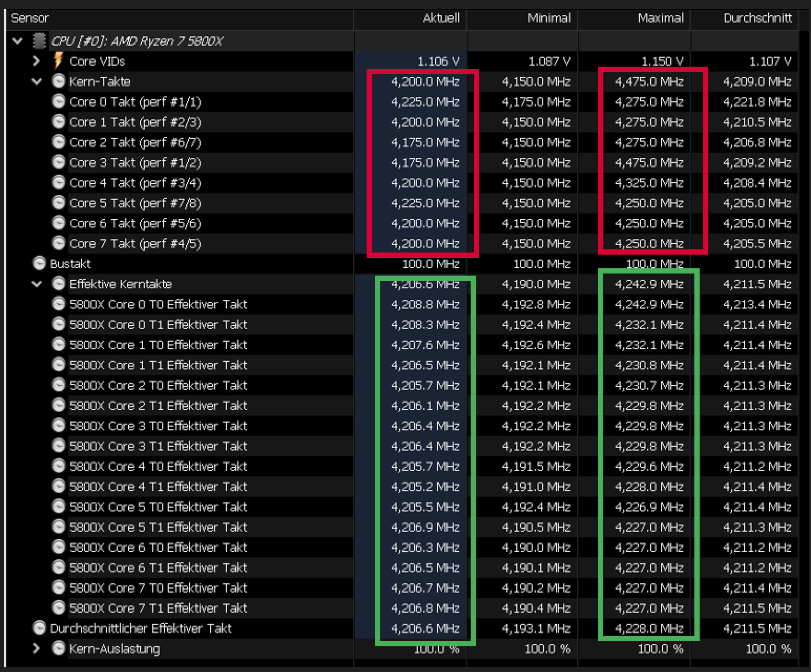Click the Durchschnittlicher Effektiver Takt clock icon
The width and height of the screenshot is (811, 672).
[39, 628]
